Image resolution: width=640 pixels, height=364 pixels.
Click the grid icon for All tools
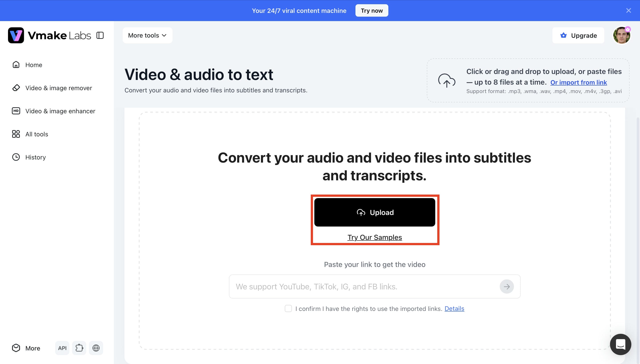point(16,134)
